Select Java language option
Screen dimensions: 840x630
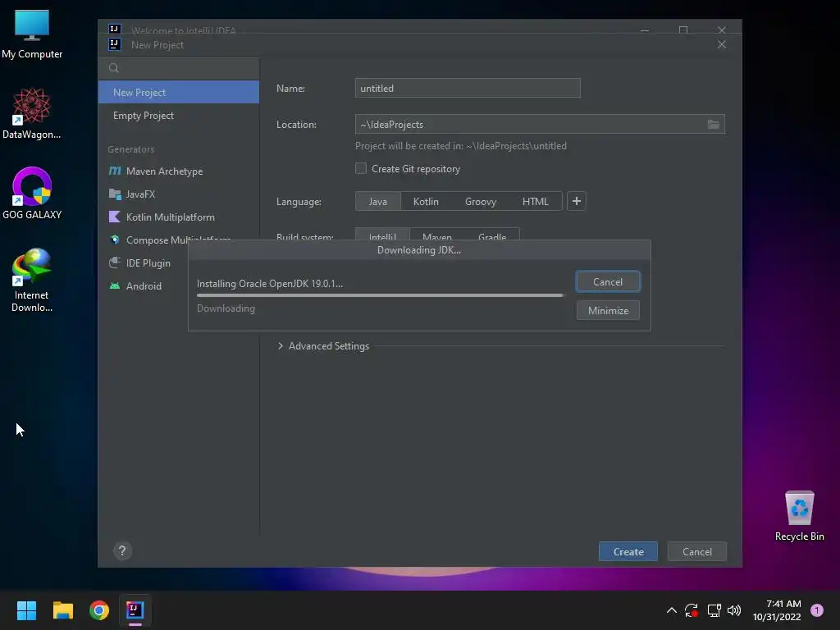pos(377,202)
